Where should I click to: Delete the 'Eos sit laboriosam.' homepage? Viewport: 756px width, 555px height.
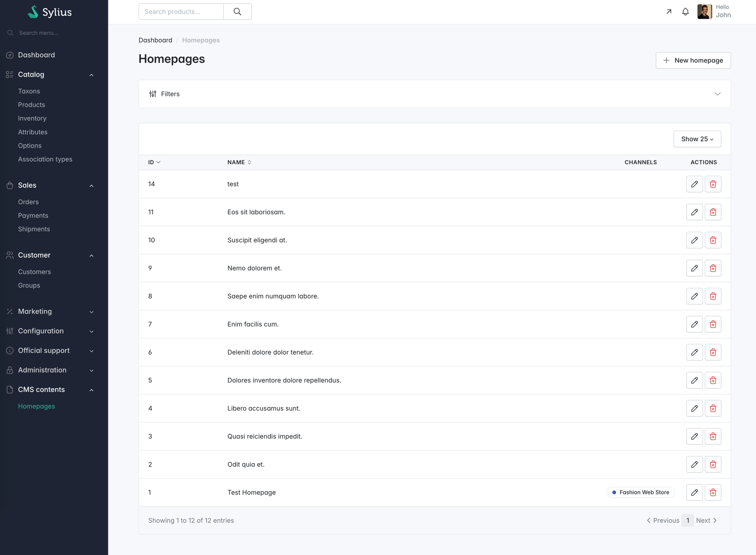pos(713,212)
